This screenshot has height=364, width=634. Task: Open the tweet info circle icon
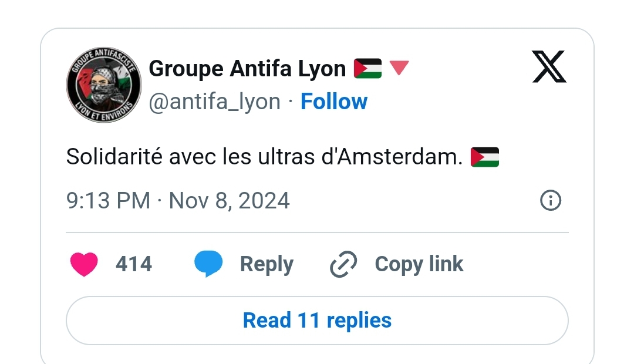(550, 201)
